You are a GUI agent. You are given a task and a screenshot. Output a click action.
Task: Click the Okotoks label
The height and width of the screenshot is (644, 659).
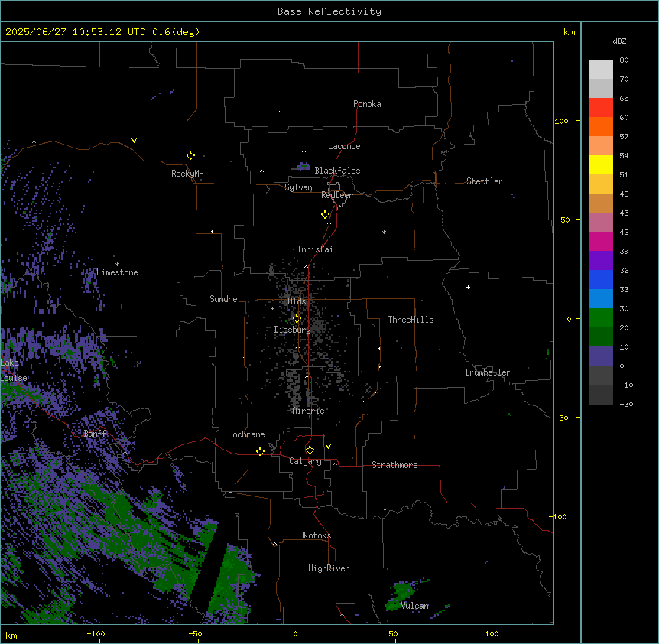tap(315, 535)
